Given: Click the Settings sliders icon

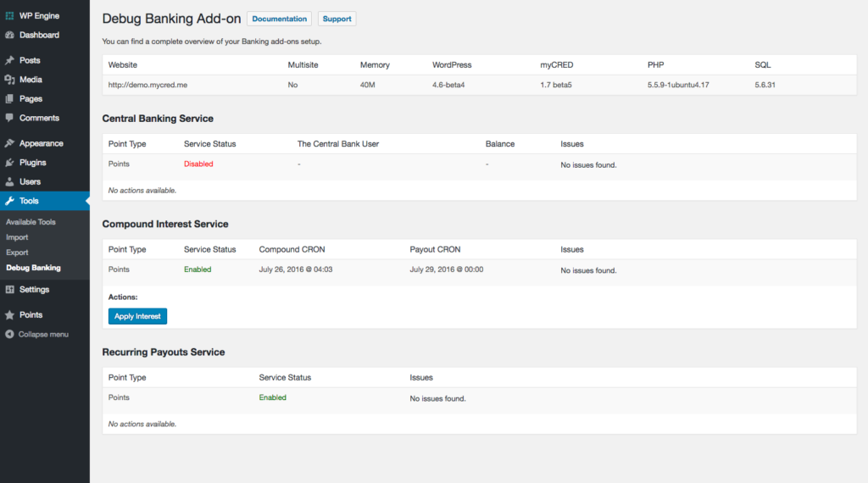Looking at the screenshot, I should click(x=9, y=289).
